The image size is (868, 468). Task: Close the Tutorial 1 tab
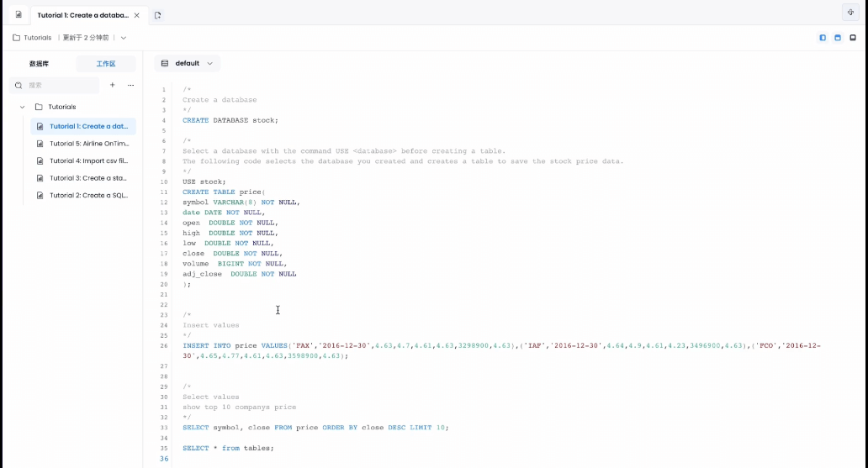137,15
